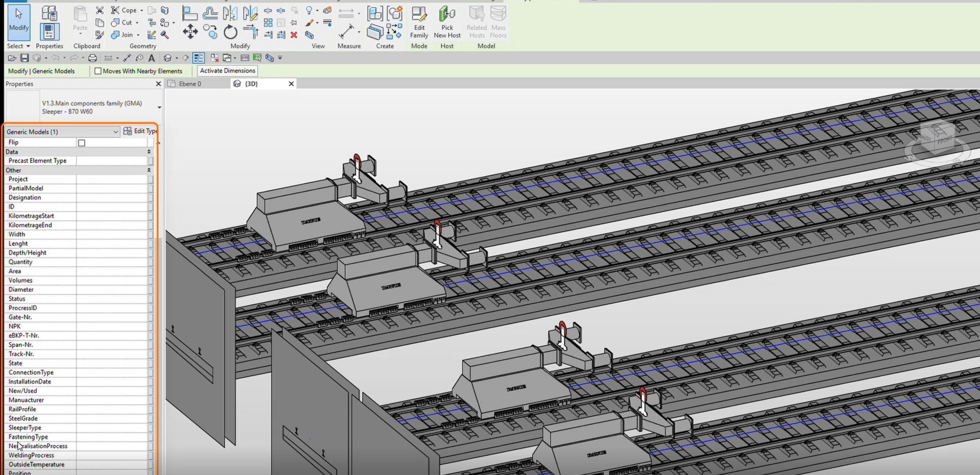This screenshot has height=475, width=980.
Task: Open the Sleeper type selector dropdown
Action: (x=159, y=107)
